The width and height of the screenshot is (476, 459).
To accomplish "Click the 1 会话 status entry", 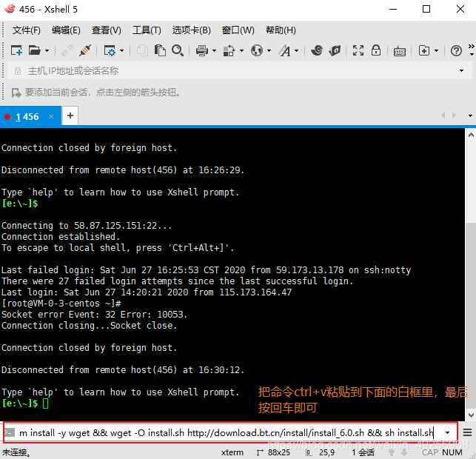I will [x=363, y=452].
